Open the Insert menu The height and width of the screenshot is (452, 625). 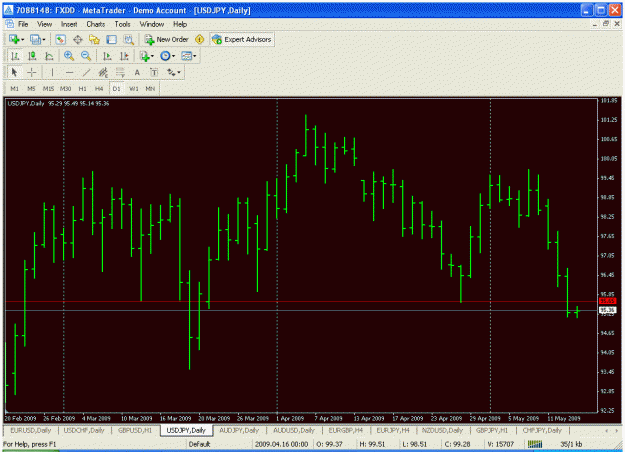tap(69, 24)
